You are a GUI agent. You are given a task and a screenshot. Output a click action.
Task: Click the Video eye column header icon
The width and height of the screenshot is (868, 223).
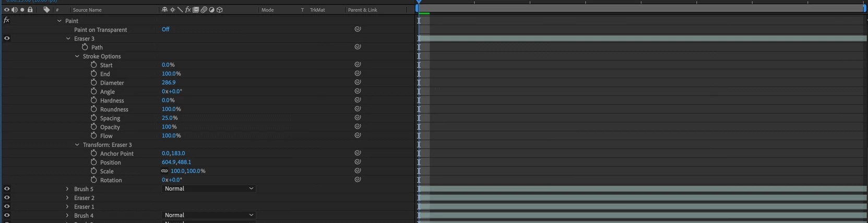(6, 9)
